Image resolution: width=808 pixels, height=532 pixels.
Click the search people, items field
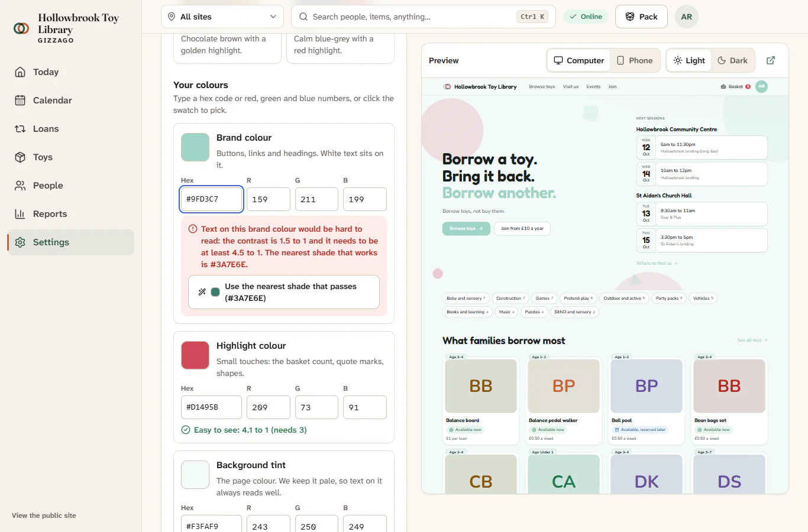click(424, 17)
